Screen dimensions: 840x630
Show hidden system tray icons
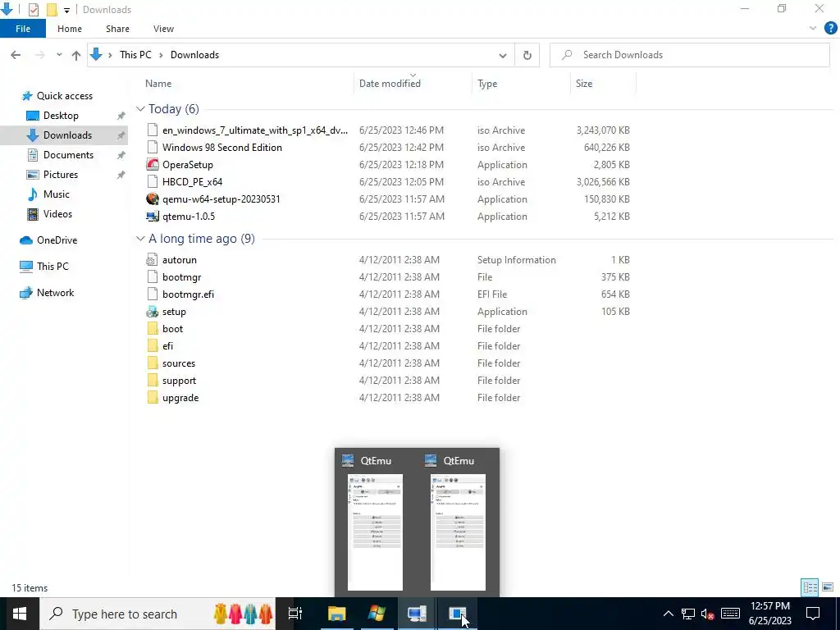(x=668, y=614)
